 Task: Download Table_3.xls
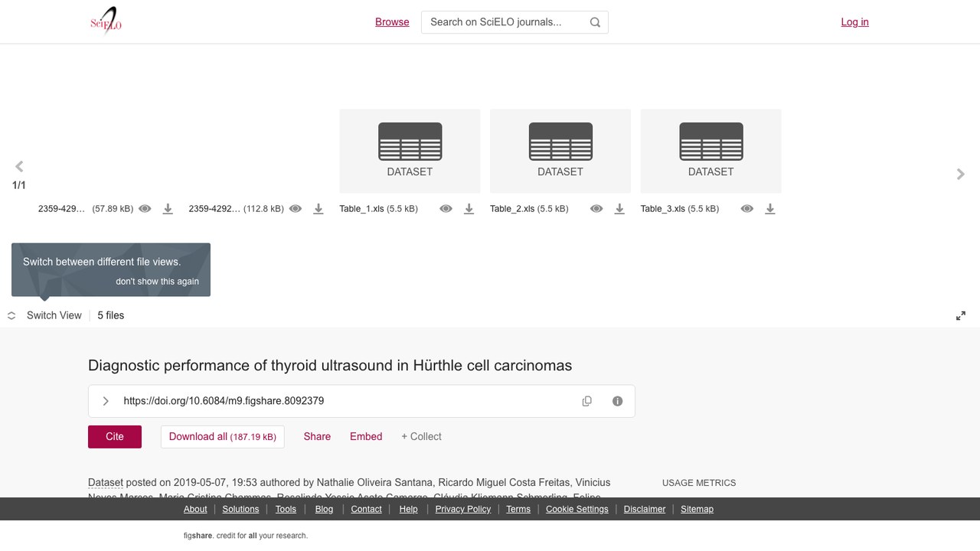pyautogui.click(x=770, y=209)
